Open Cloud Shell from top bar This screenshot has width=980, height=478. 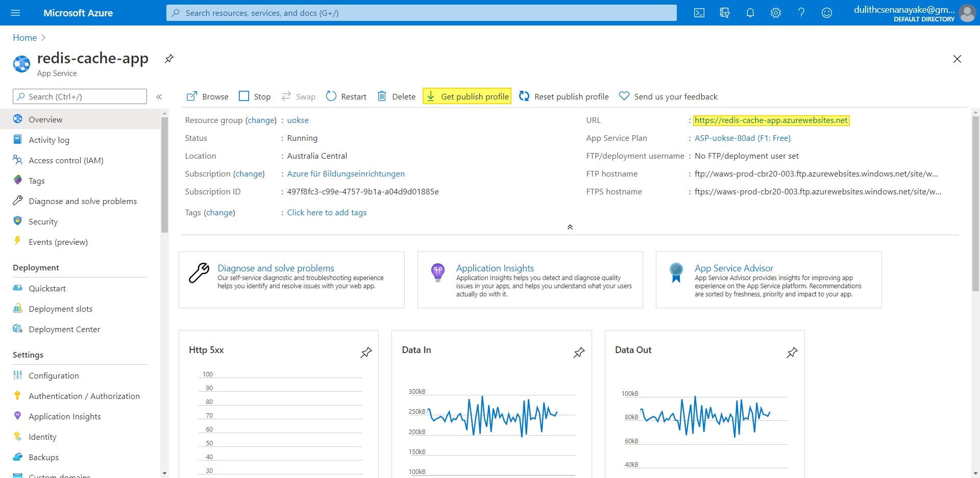[x=699, y=13]
